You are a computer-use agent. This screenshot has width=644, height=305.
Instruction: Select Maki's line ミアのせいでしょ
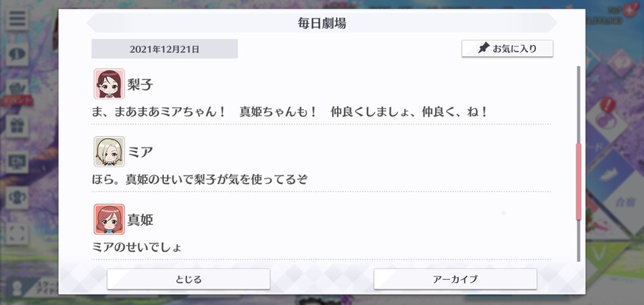coord(137,247)
